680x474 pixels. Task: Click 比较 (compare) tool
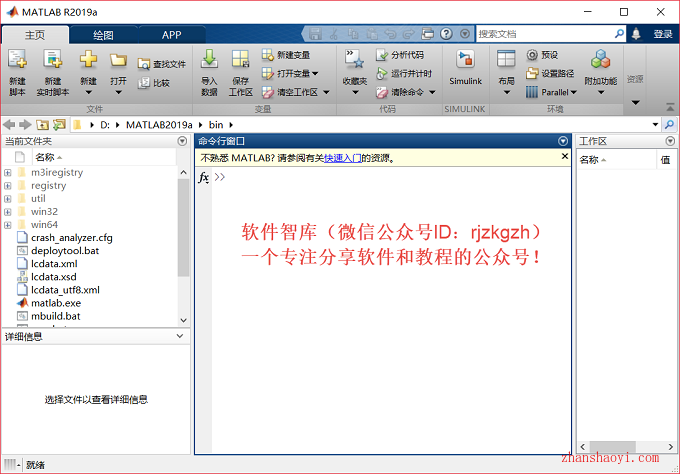[154, 83]
